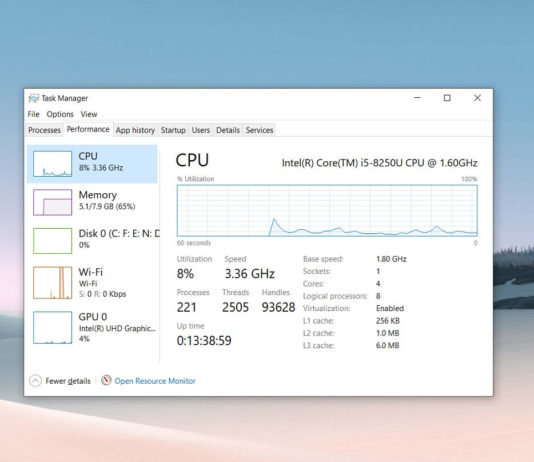This screenshot has height=462, width=534.
Task: Select Memory 5.1/7.9 GB sidebar label
Action: pyautogui.click(x=107, y=200)
